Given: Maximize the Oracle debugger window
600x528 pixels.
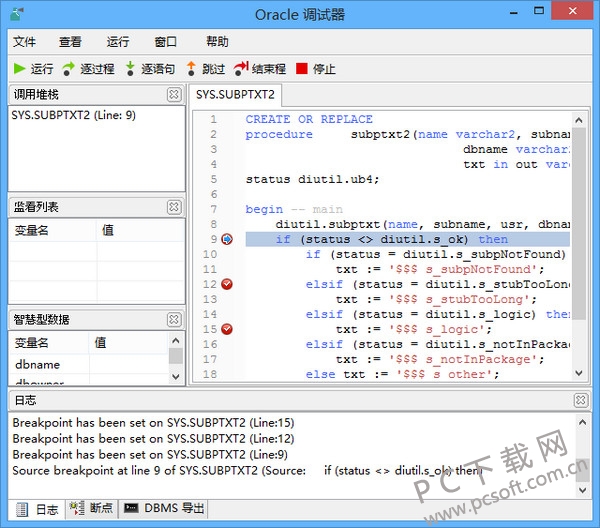Looking at the screenshot, I should click(x=539, y=11).
